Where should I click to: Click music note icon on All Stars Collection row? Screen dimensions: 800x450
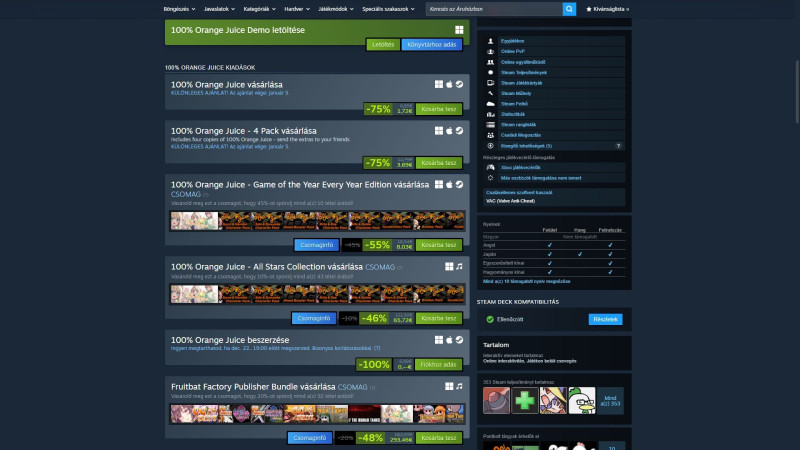tap(459, 266)
